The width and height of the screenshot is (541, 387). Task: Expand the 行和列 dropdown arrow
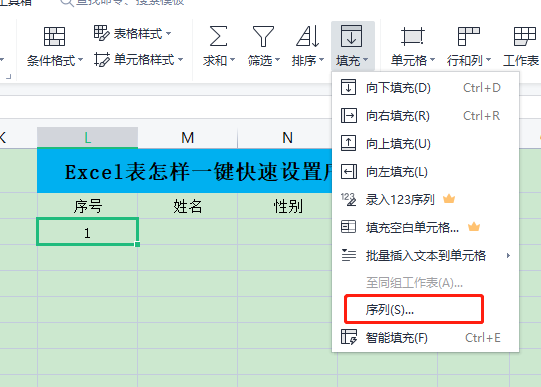pyautogui.click(x=488, y=60)
